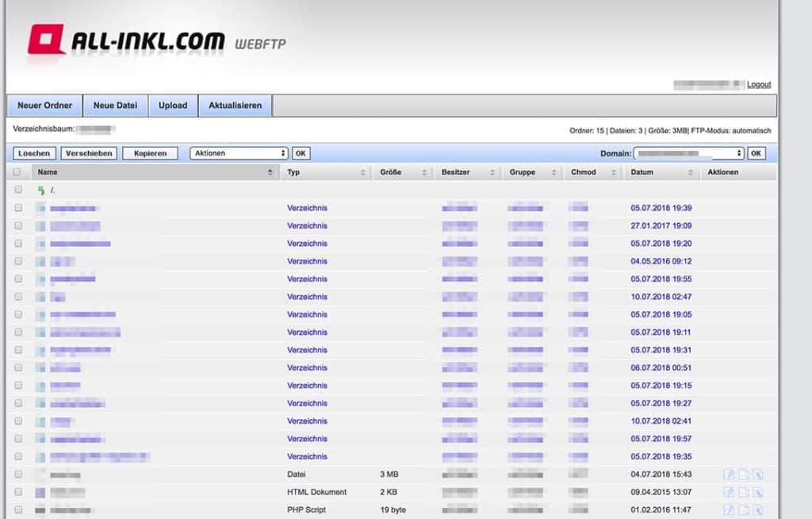
Task: Check the box for the HTML Dokument row
Action: pyautogui.click(x=17, y=492)
